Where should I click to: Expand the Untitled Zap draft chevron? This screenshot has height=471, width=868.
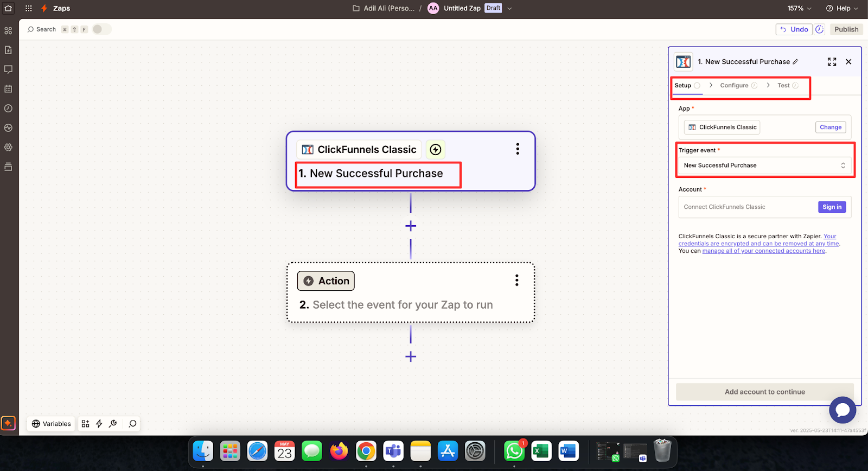[509, 8]
